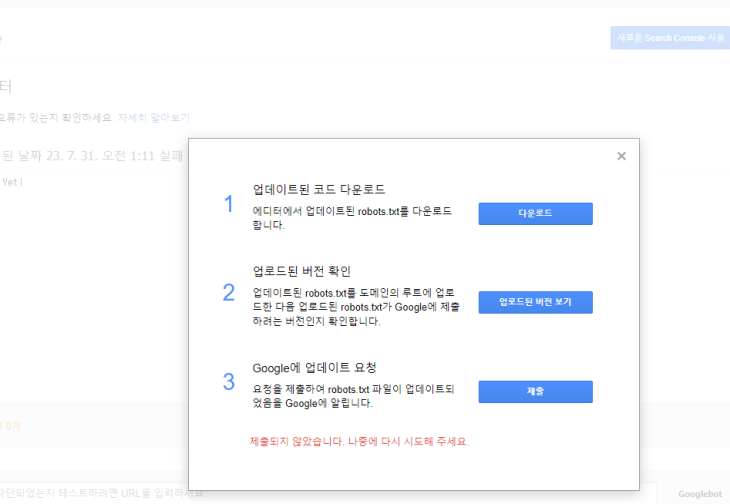Open the 자세히 알아보기 link
The height and width of the screenshot is (504, 730).
point(154,118)
